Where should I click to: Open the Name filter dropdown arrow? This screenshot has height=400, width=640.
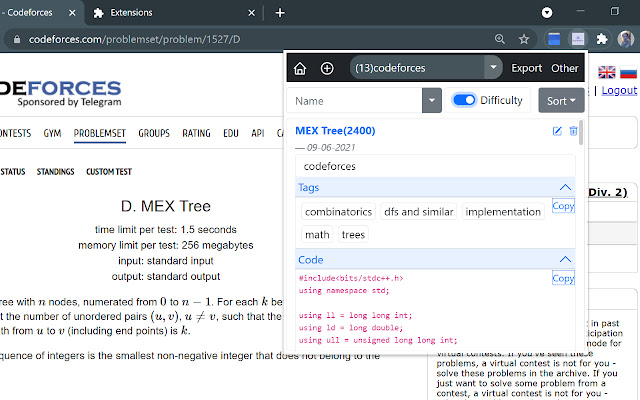[x=432, y=100]
